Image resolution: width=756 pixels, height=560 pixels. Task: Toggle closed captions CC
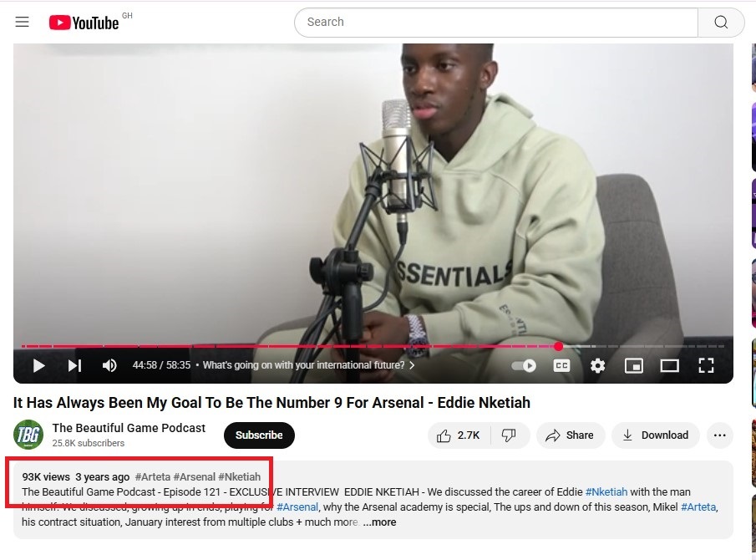tap(561, 365)
